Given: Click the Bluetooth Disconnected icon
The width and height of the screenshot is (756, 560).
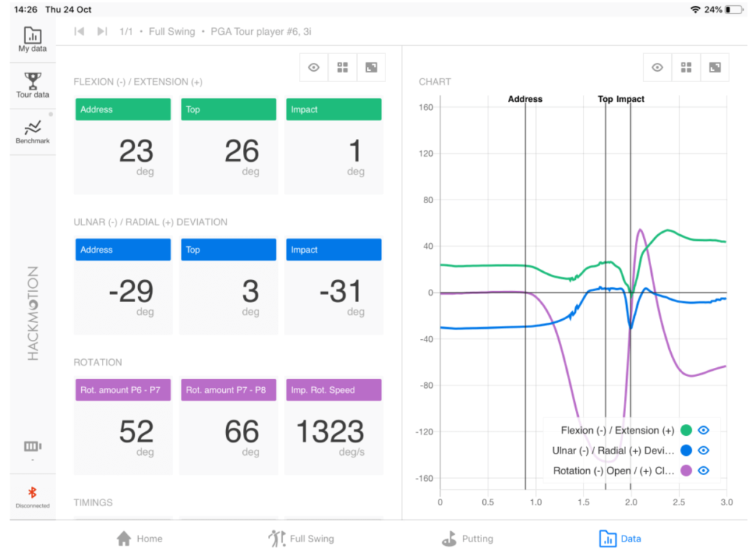Looking at the screenshot, I should click(x=32, y=496).
